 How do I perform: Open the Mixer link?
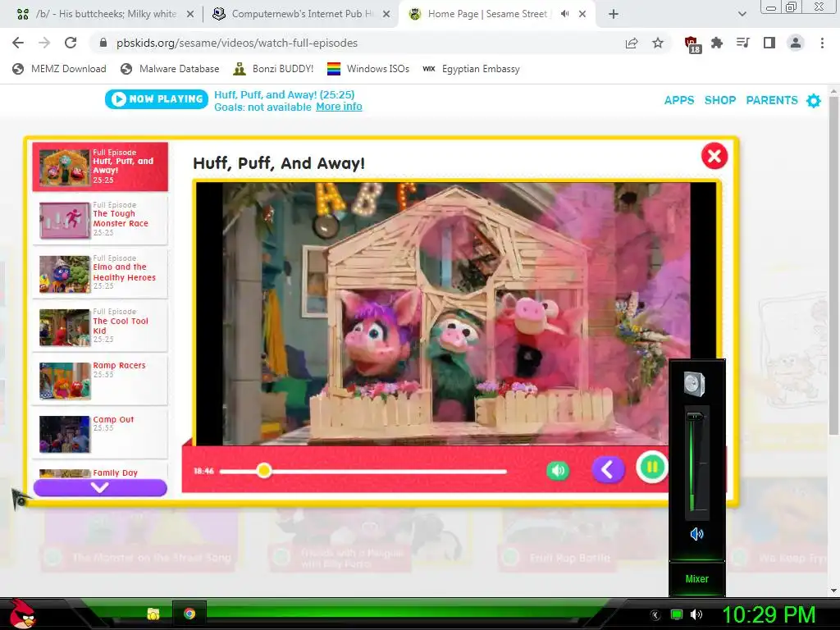pos(696,578)
